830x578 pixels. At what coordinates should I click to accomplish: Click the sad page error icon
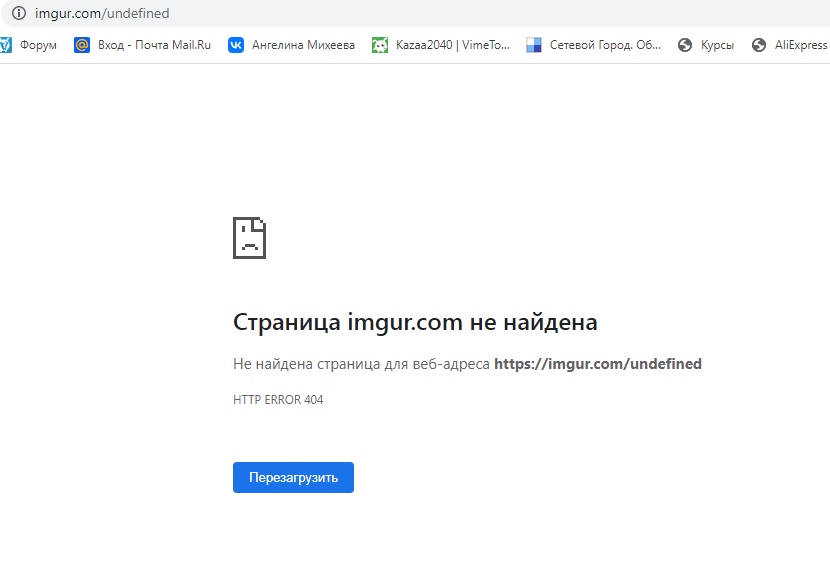point(249,238)
